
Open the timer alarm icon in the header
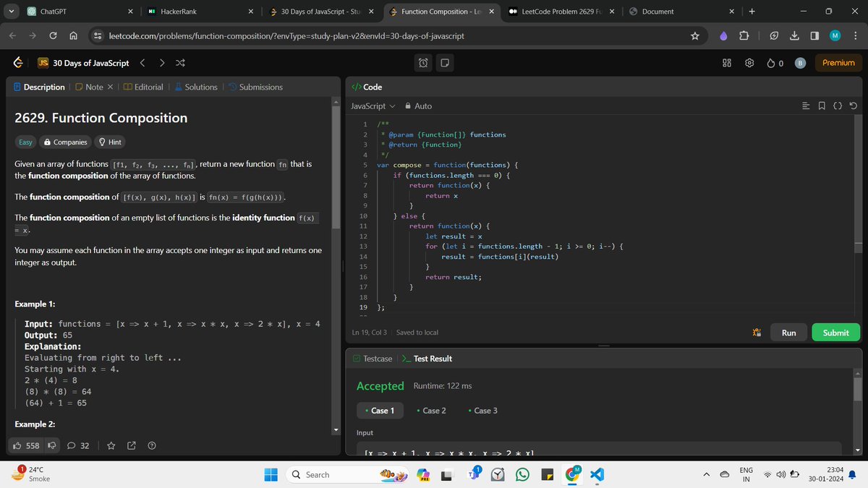click(x=422, y=62)
